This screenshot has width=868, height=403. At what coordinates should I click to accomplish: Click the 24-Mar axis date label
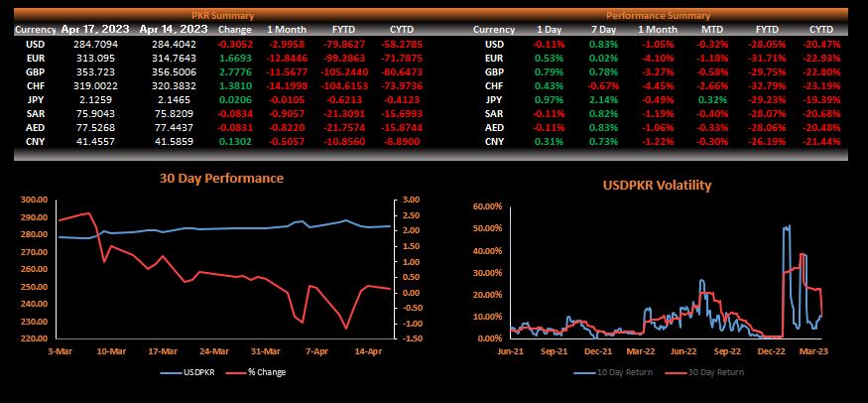coord(213,351)
